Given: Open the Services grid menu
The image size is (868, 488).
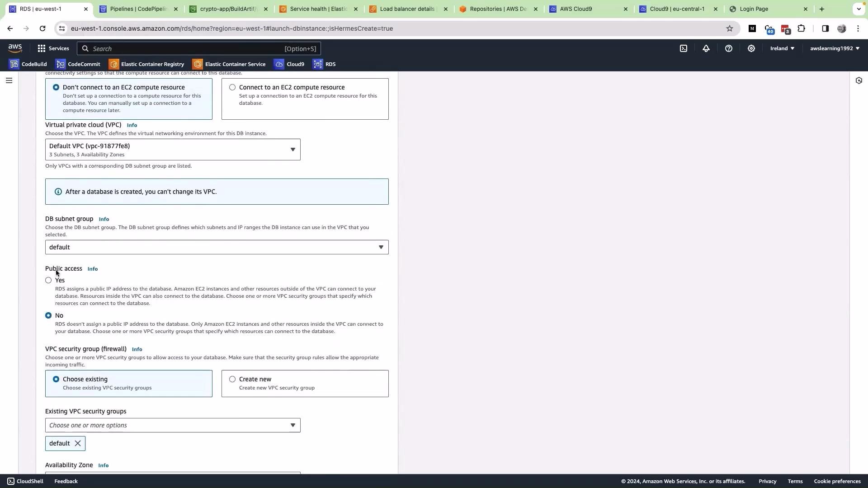Looking at the screenshot, I should click(53, 48).
